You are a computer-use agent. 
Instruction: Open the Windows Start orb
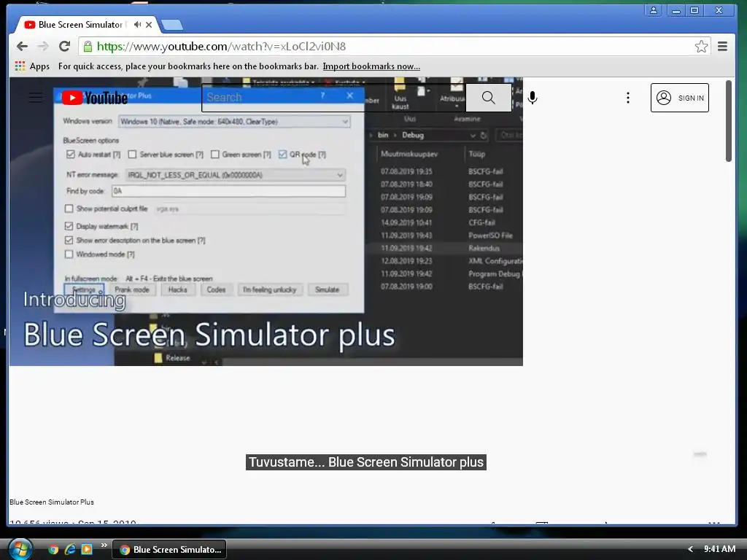(19, 549)
